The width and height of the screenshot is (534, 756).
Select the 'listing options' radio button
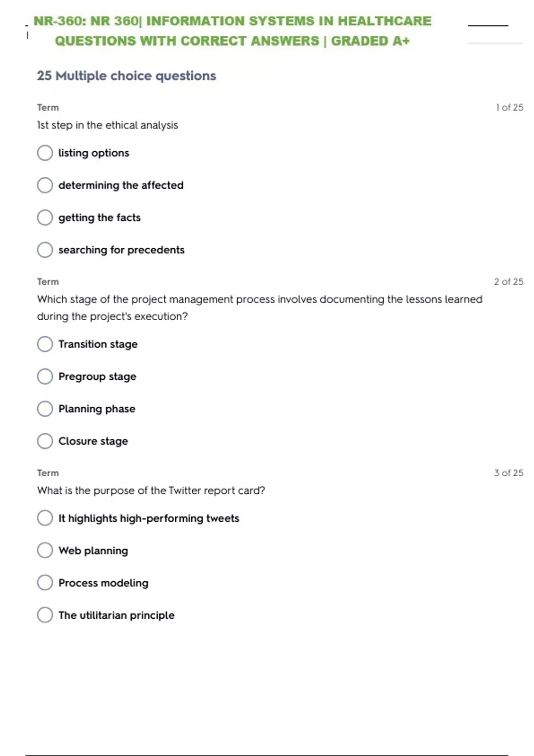(45, 153)
